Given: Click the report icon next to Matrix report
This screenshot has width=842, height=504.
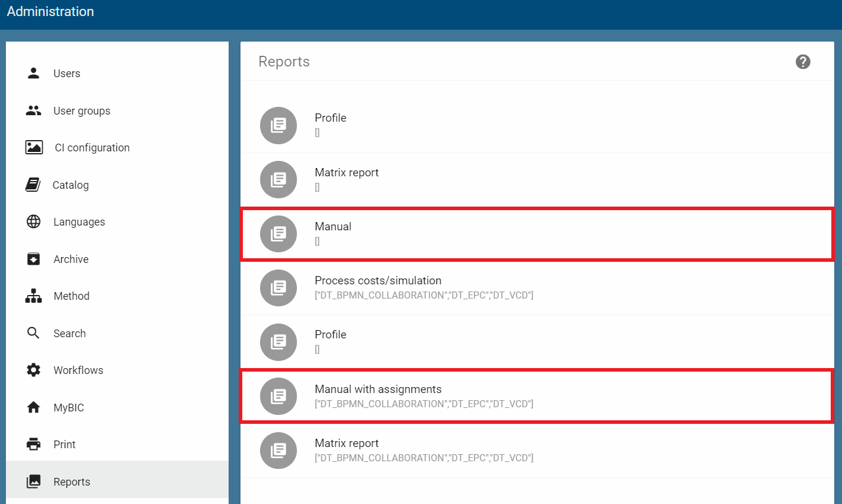Looking at the screenshot, I should coord(278,179).
